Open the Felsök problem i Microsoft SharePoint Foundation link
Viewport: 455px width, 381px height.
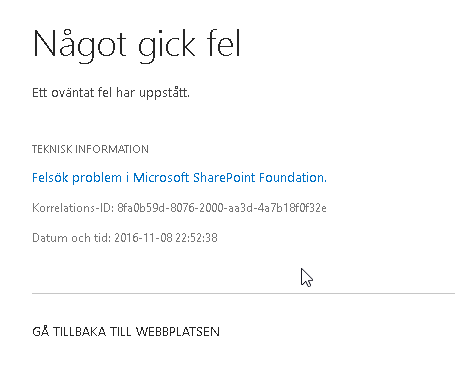coord(179,178)
